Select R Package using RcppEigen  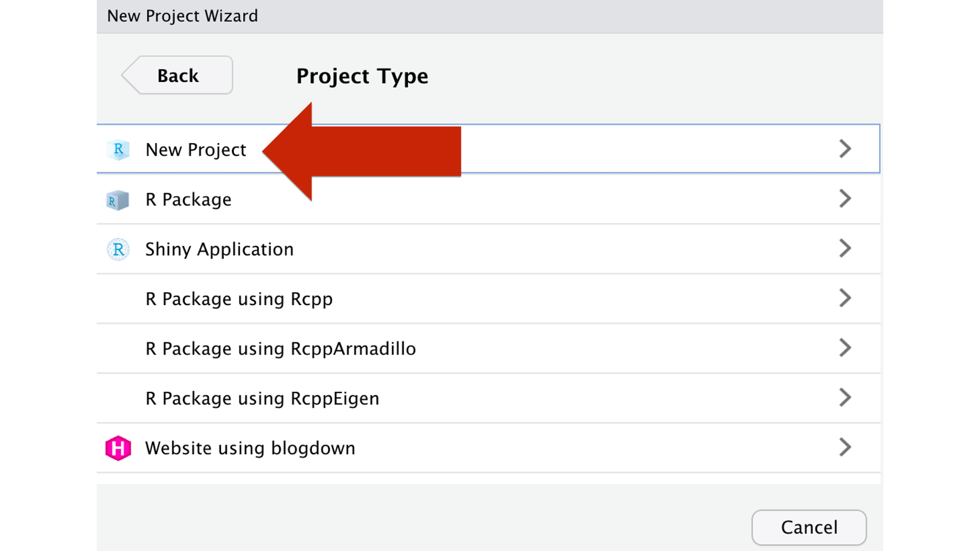[x=488, y=398]
